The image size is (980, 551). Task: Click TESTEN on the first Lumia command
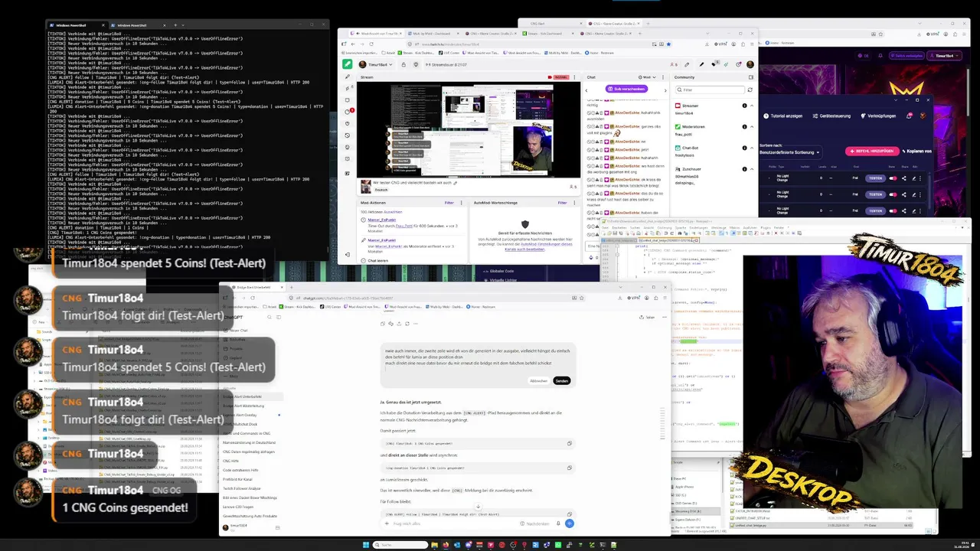pos(875,178)
